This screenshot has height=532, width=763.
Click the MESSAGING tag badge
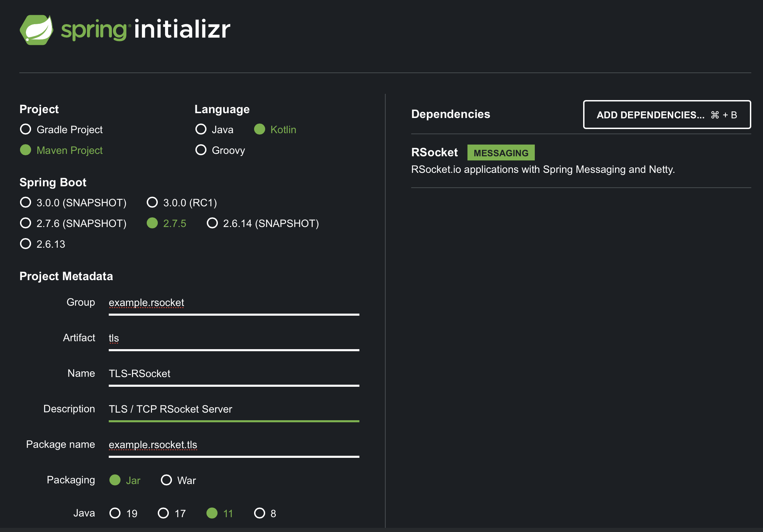click(501, 153)
